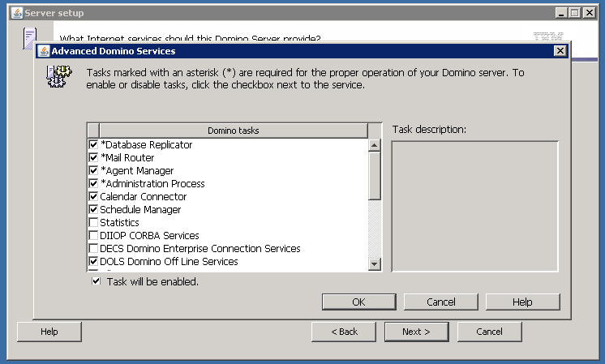Uncheck DOLS Domino Off Line Services
The image size is (605, 364).
(x=93, y=261)
